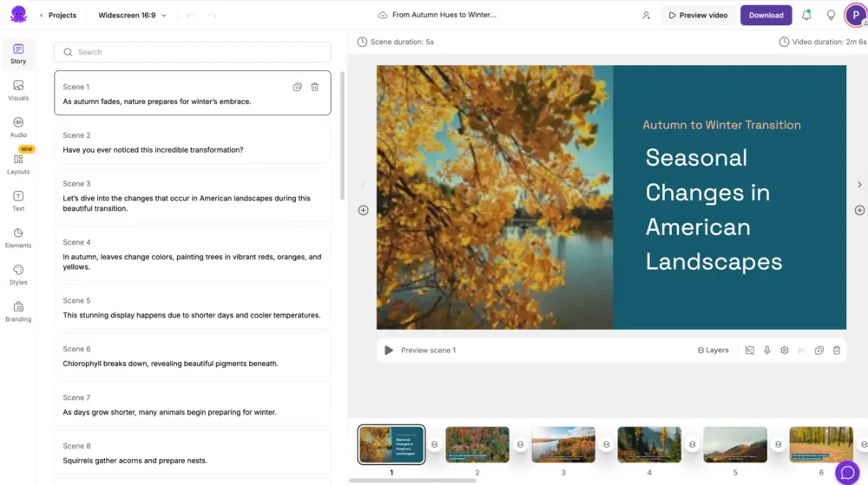Screen dimensions: 868x485
Task: Open the profile avatar menu
Action: tap(855, 15)
